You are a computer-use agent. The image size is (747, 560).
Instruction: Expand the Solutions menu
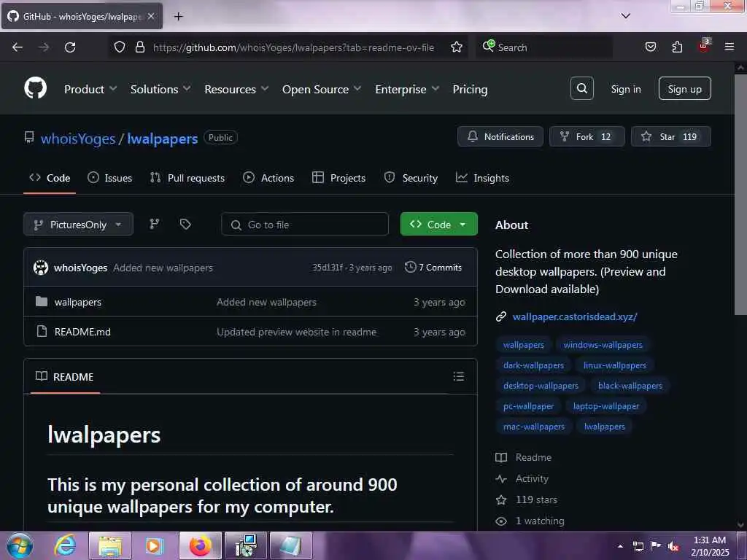click(x=160, y=89)
